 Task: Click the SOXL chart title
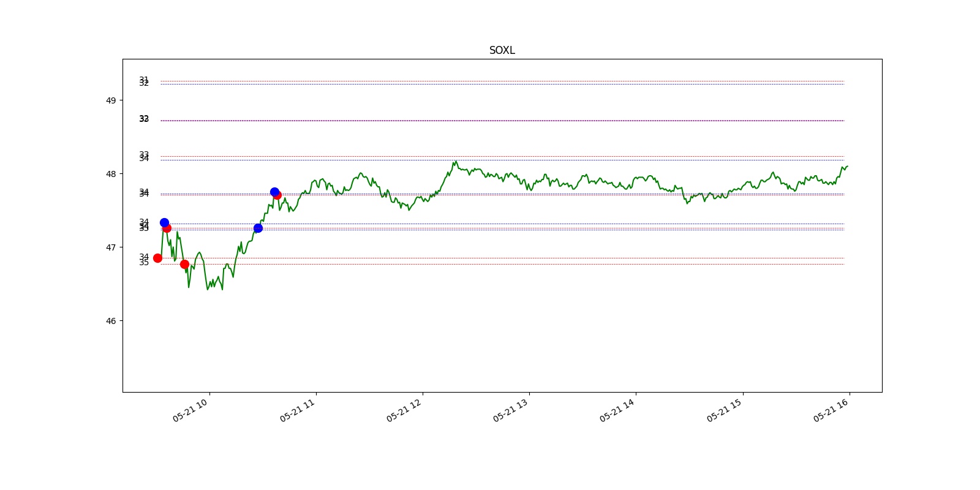[x=502, y=50]
